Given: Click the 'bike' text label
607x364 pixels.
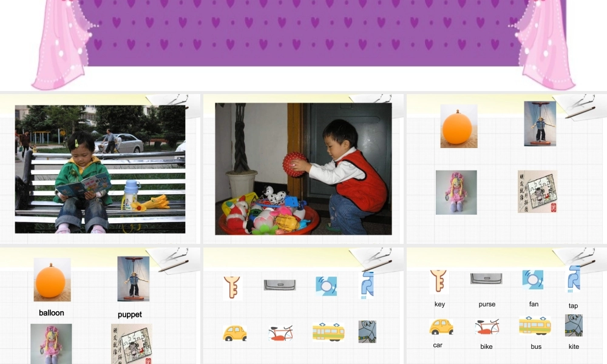Looking at the screenshot, I should point(487,346).
